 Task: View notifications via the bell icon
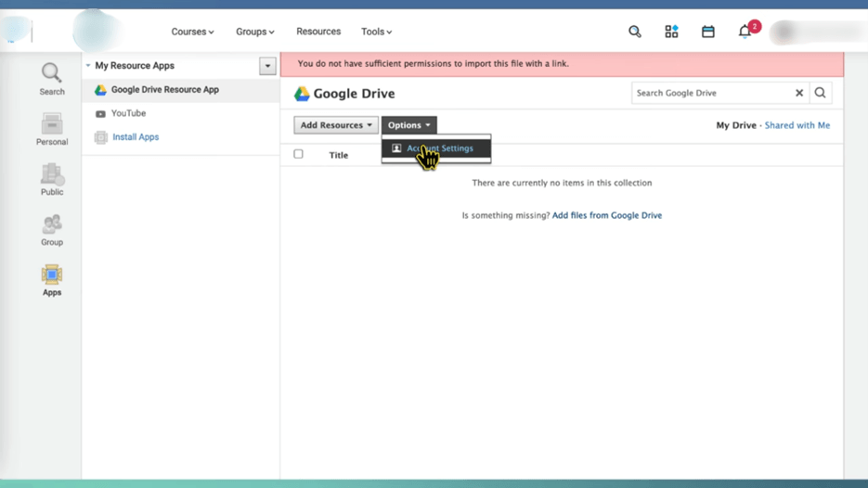coord(745,32)
